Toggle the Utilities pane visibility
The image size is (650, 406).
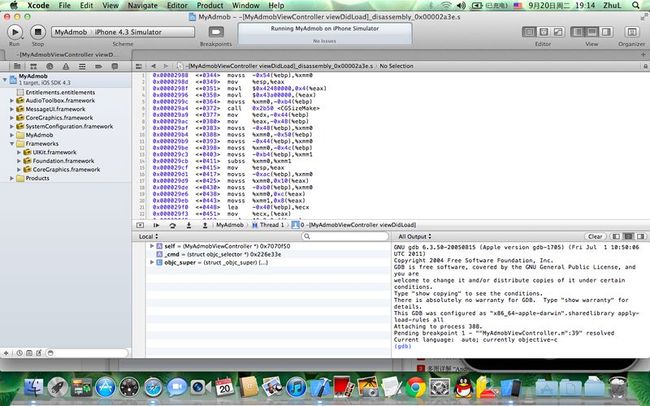click(606, 32)
